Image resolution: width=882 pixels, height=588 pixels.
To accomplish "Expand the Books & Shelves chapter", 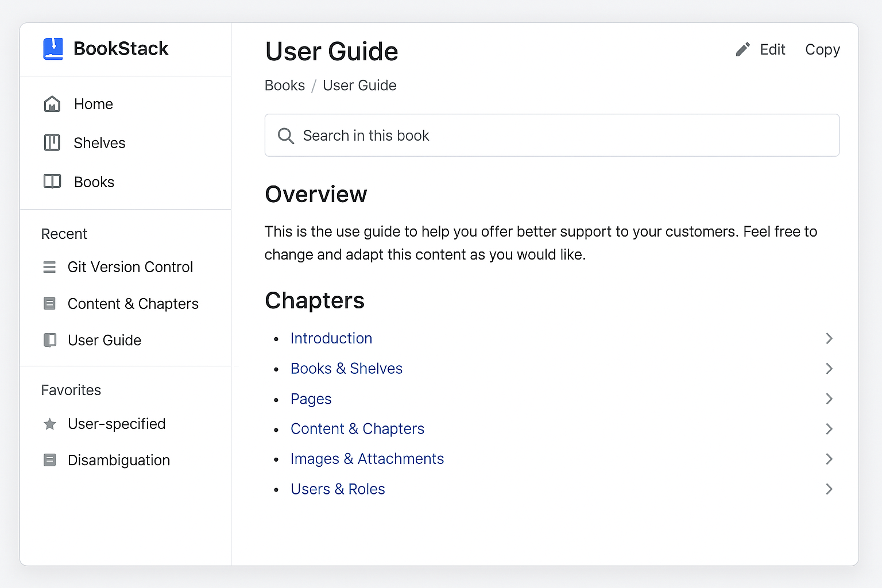I will 829,369.
